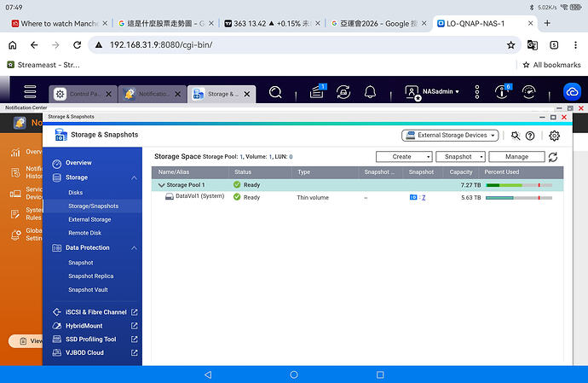Select Remote Disk in sidebar

84,233
